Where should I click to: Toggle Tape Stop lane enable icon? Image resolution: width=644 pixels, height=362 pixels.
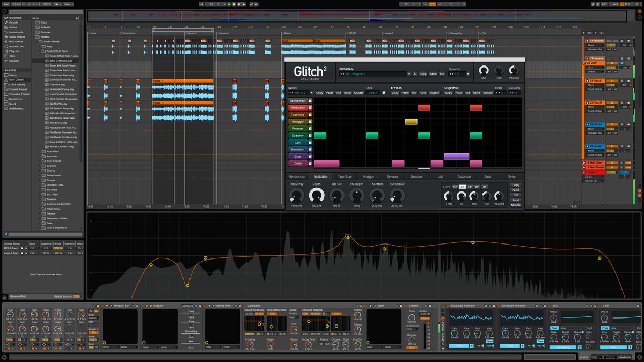(x=310, y=114)
